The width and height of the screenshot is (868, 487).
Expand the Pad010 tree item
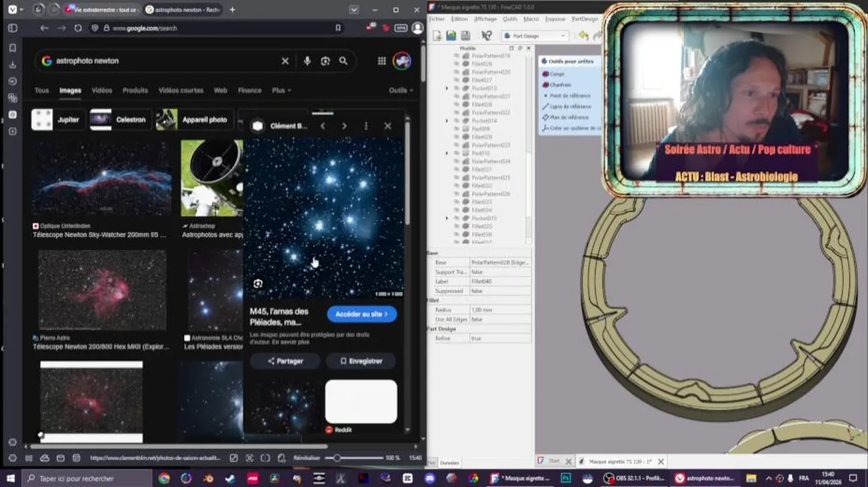(x=446, y=153)
